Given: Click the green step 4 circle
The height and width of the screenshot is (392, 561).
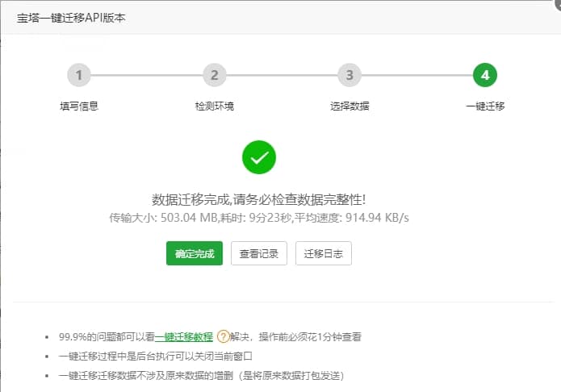Looking at the screenshot, I should pos(485,75).
